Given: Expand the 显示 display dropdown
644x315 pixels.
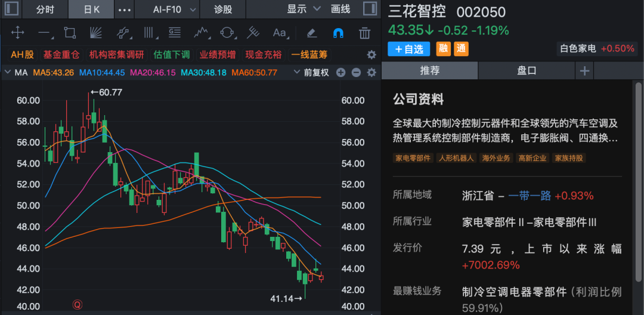Looking at the screenshot, I should point(304,10).
